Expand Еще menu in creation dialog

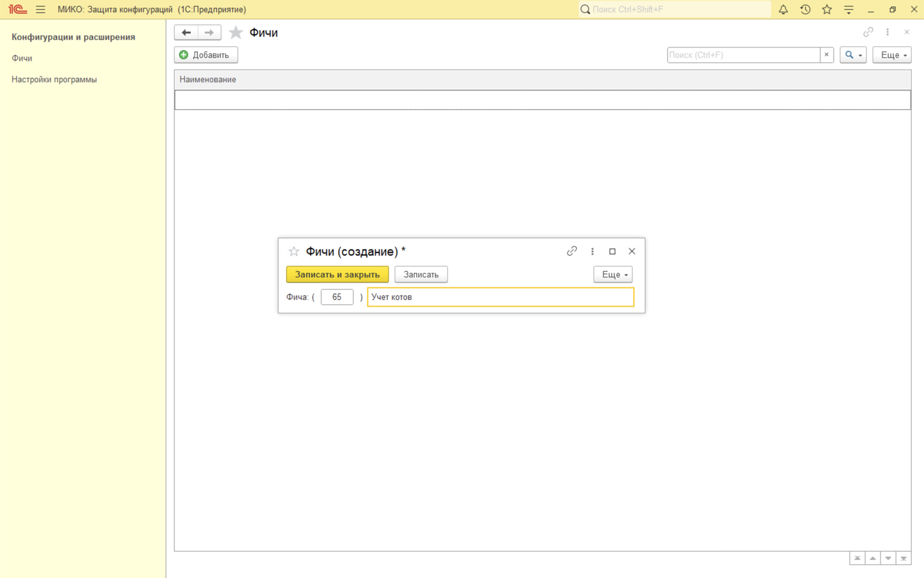point(613,275)
